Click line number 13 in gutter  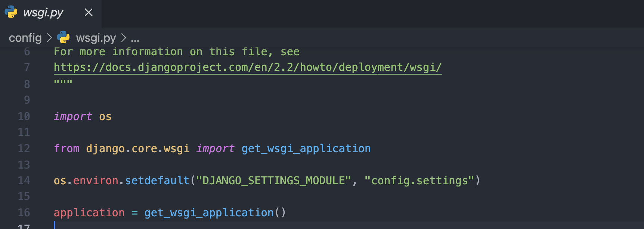pyautogui.click(x=24, y=165)
